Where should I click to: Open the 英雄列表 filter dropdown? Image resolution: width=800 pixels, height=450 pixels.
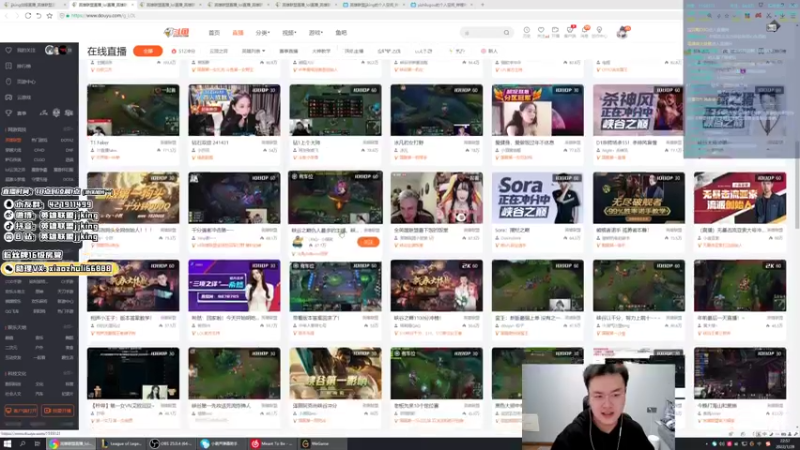point(253,51)
